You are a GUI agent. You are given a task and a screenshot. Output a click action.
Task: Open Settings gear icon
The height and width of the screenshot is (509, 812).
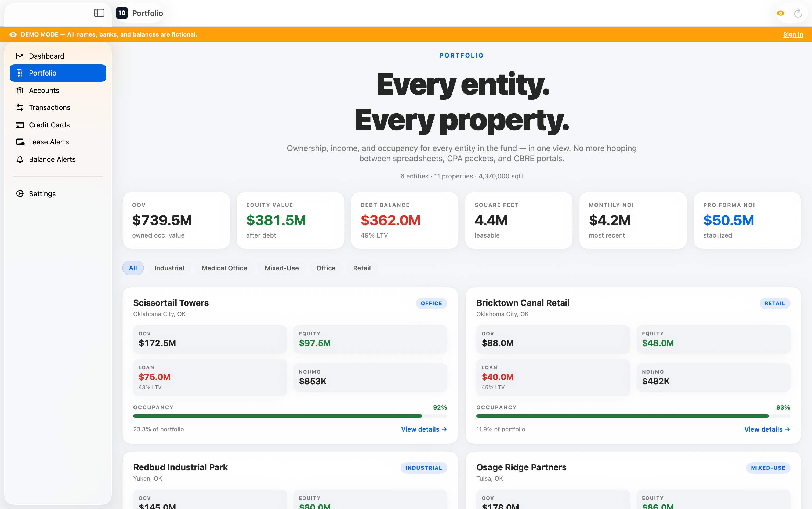[20, 193]
